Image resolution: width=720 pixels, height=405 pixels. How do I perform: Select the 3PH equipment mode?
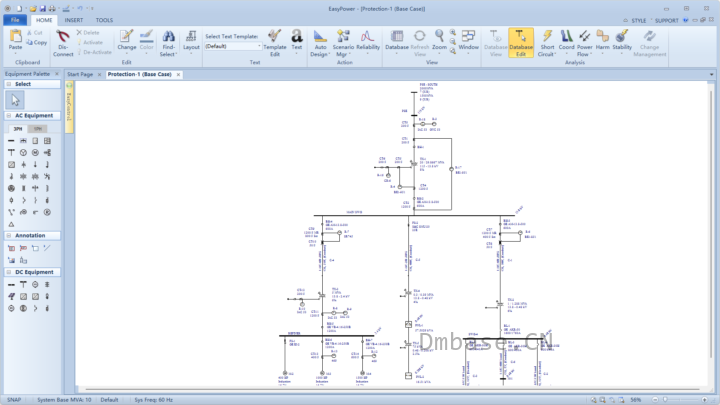(x=17, y=129)
